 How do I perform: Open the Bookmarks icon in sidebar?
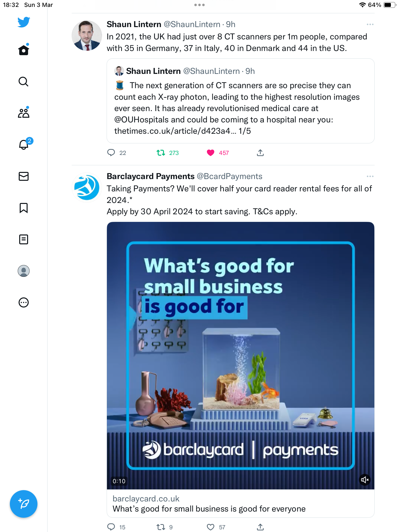(24, 208)
